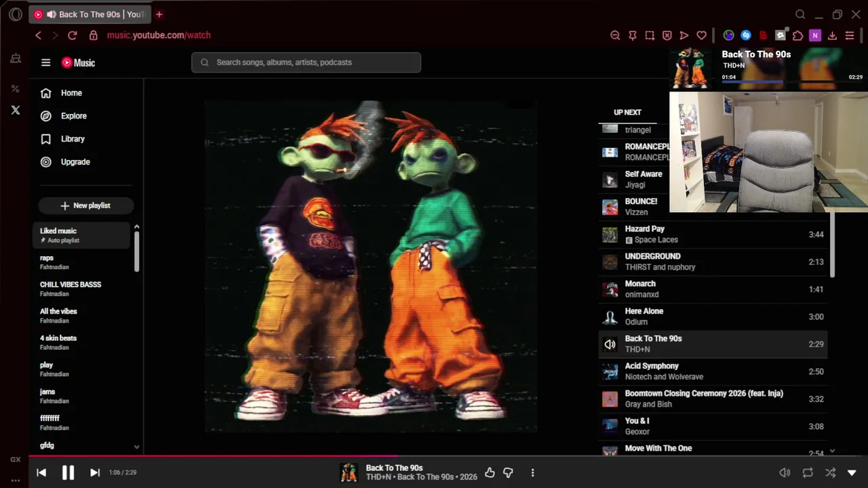Screen dimensions: 868x488
Task: Seek on the red song progress bar
Action: click(x=448, y=456)
